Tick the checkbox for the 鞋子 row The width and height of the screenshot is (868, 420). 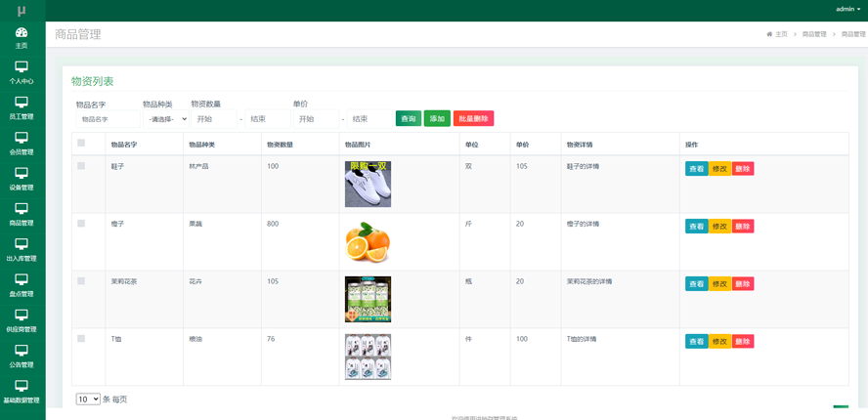(x=81, y=166)
